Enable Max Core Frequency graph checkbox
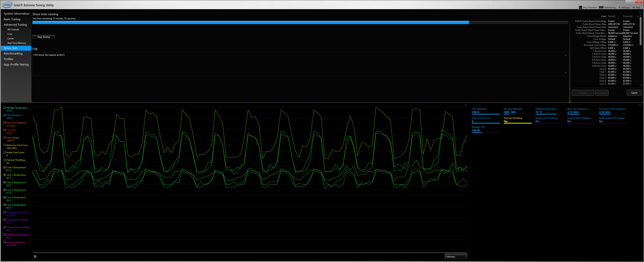 [4, 123]
